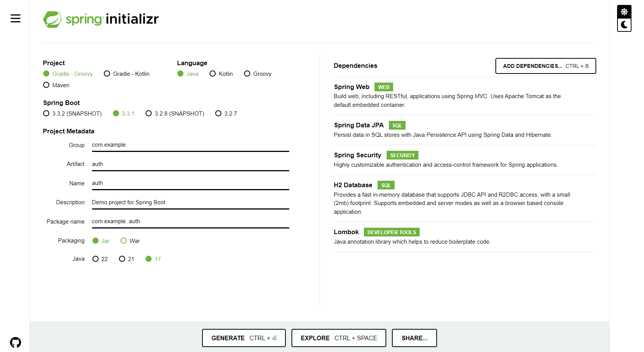Focus the Group input field

pyautogui.click(x=190, y=145)
